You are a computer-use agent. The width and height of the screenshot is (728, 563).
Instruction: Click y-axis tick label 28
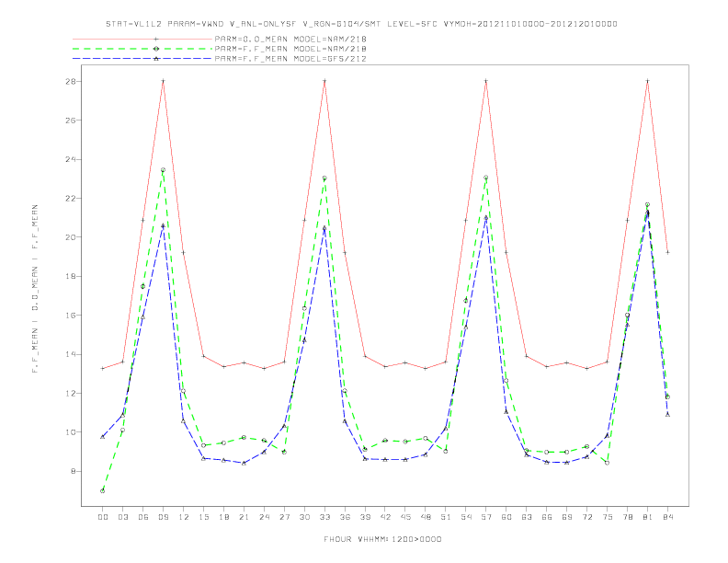[73, 81]
